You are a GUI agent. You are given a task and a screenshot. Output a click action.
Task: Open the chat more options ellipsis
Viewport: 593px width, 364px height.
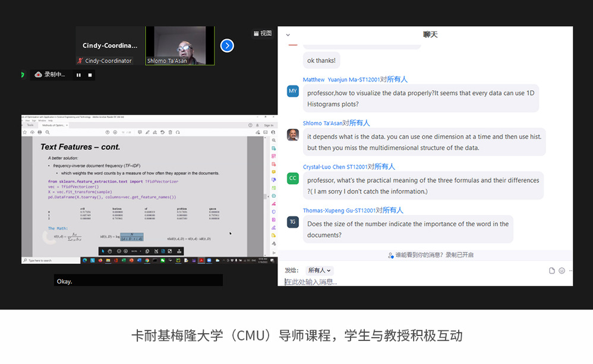pyautogui.click(x=570, y=271)
